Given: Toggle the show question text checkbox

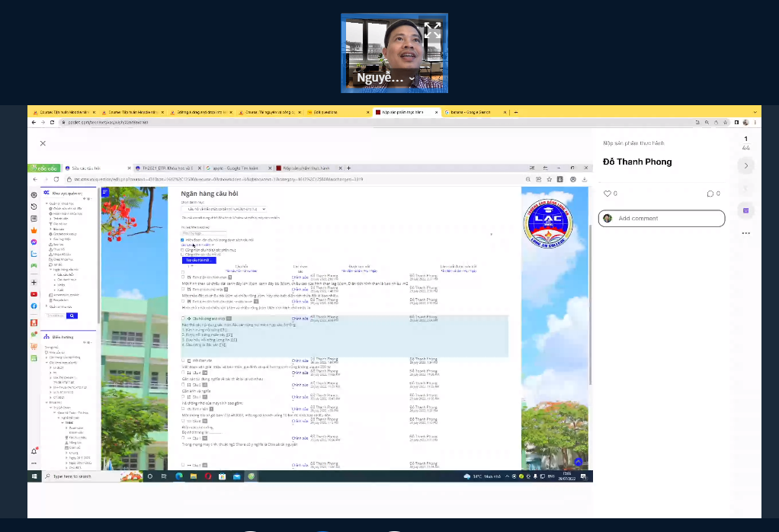Looking at the screenshot, I should tap(182, 239).
